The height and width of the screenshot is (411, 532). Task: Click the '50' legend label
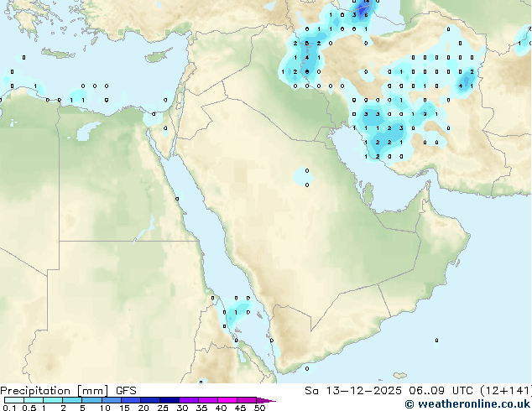[x=259, y=408]
